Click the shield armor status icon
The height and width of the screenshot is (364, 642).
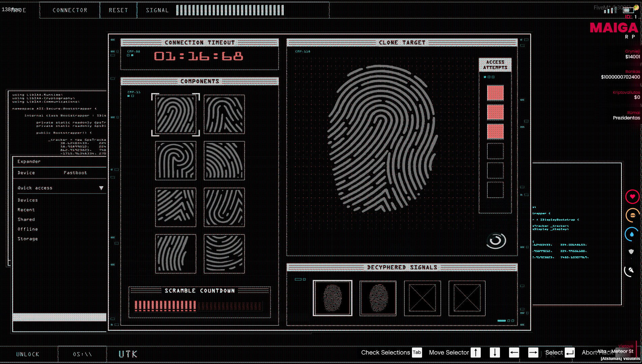point(631,252)
